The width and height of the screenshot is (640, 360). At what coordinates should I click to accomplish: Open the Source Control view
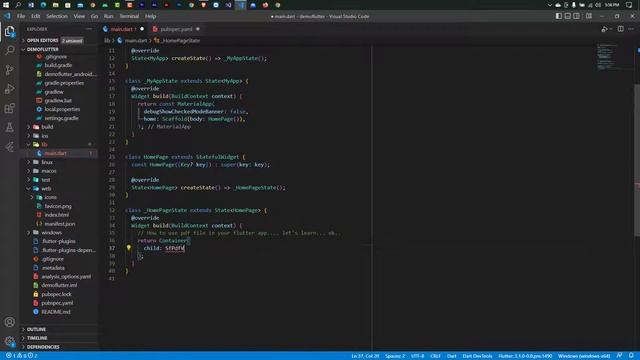(x=9, y=70)
